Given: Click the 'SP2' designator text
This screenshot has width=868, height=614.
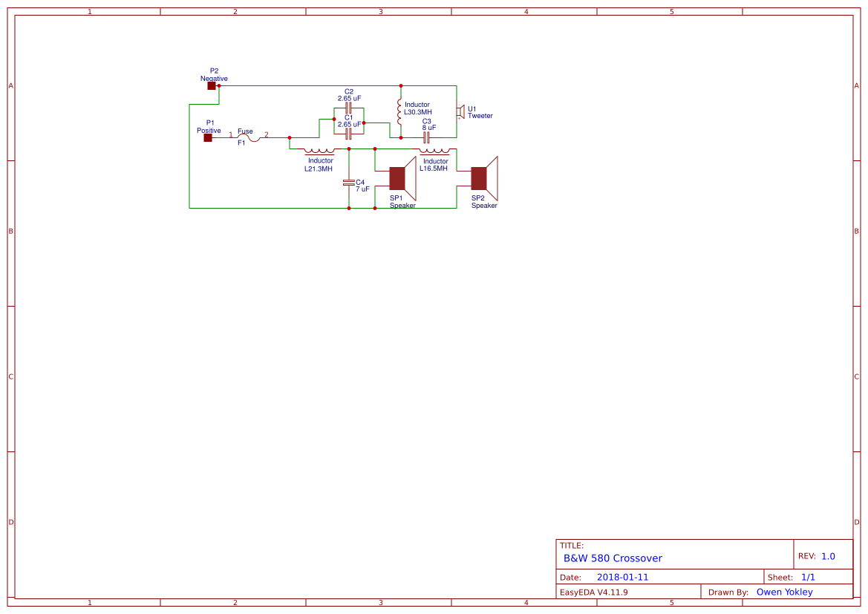Looking at the screenshot, I should click(x=477, y=198).
